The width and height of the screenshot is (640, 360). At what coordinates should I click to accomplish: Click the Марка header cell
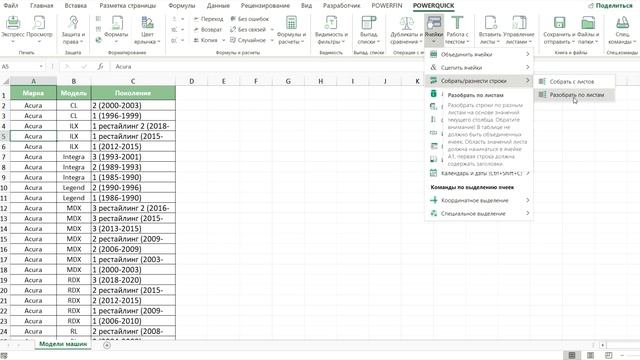33,93
